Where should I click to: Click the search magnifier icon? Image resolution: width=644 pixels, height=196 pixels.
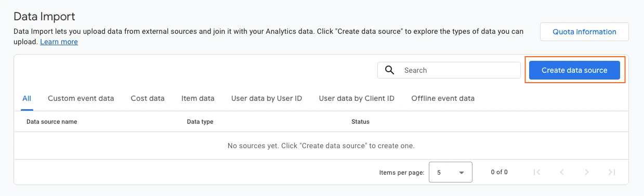point(389,70)
